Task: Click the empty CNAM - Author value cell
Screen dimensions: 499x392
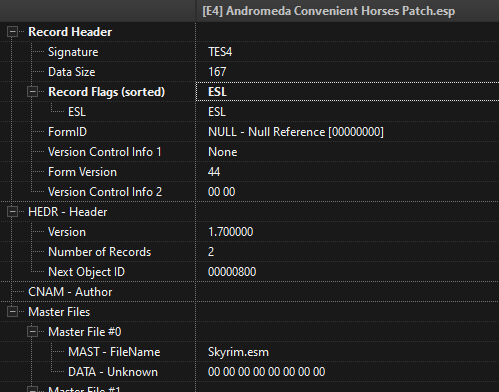Action: pos(347,292)
